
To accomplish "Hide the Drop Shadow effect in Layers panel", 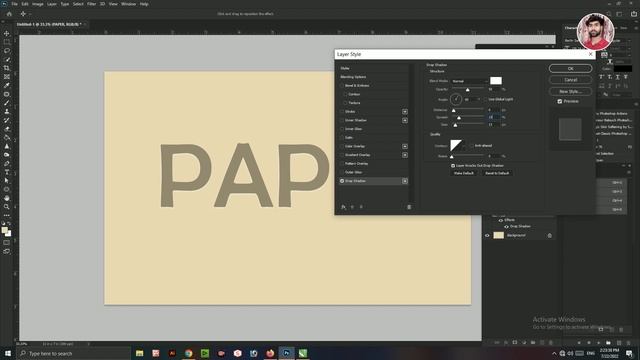I will (x=506, y=227).
